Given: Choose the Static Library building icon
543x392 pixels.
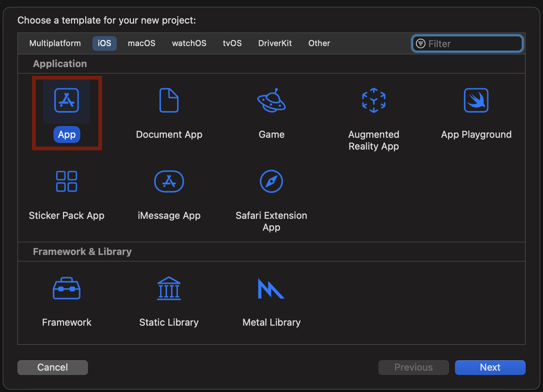Looking at the screenshot, I should coord(169,288).
